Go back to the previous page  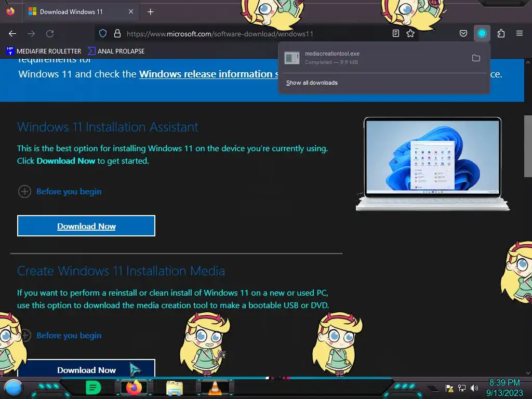12,34
